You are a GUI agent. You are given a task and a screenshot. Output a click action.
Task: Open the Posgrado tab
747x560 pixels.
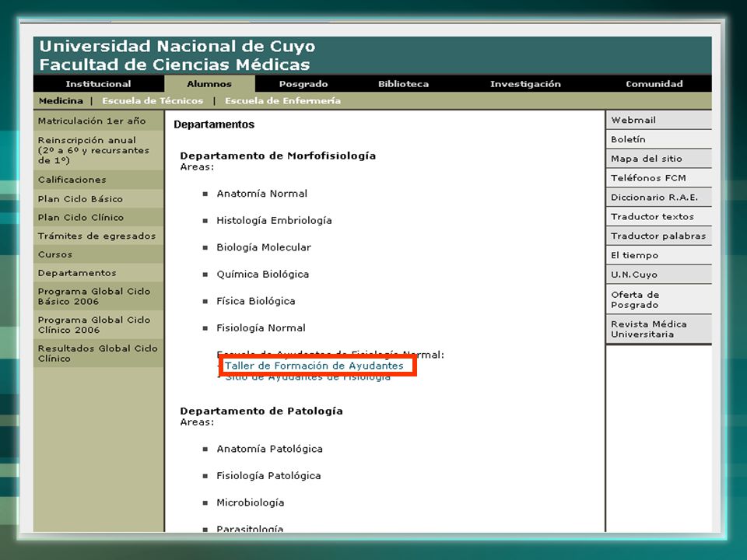(303, 84)
